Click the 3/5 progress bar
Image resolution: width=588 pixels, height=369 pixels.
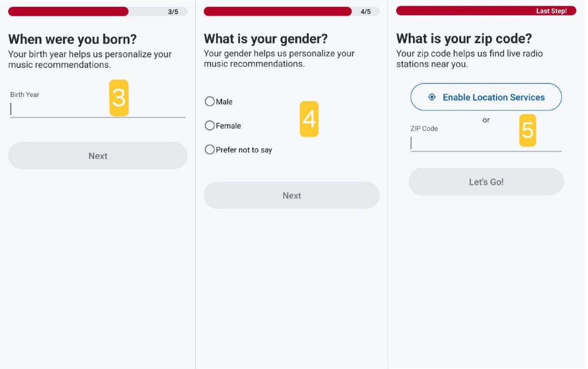tap(98, 12)
